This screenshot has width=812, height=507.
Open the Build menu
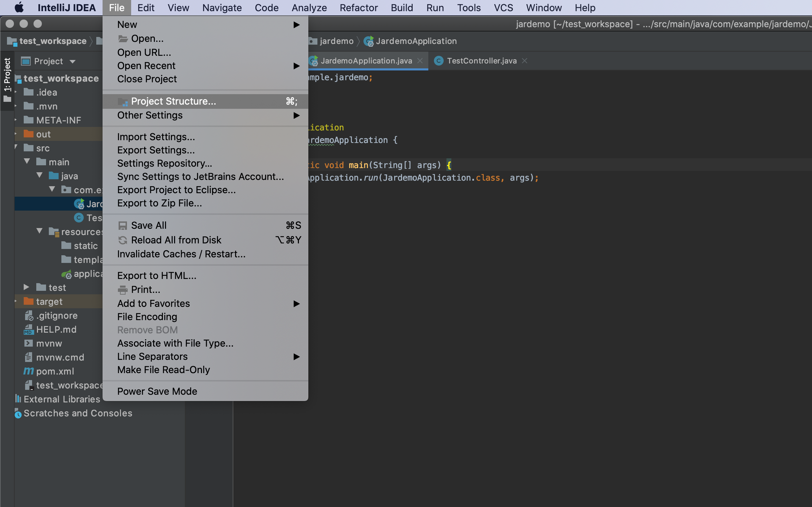402,8
